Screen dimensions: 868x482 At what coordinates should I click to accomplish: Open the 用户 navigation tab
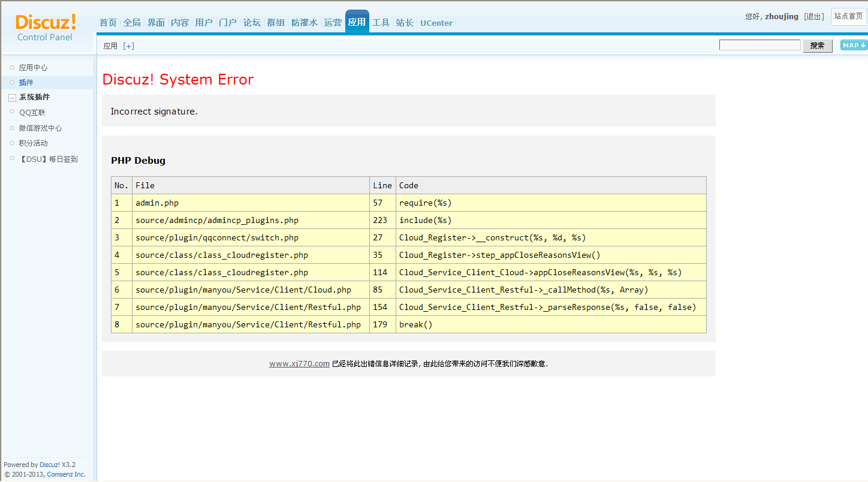click(x=204, y=23)
